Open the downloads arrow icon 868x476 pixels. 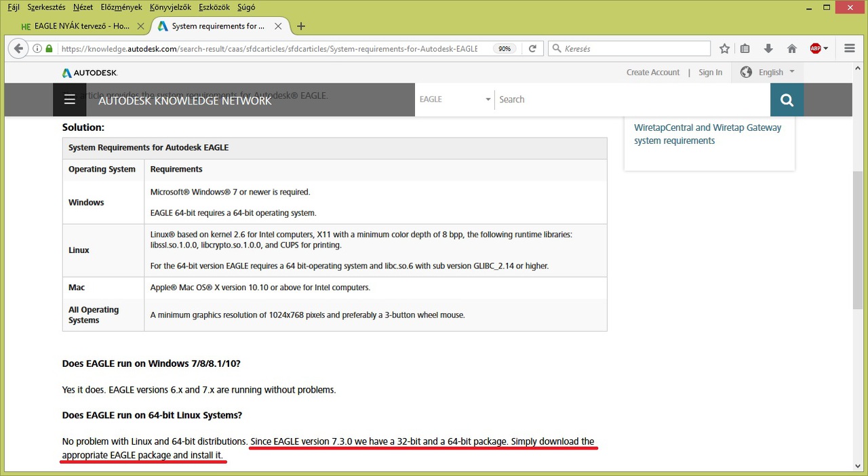click(768, 49)
